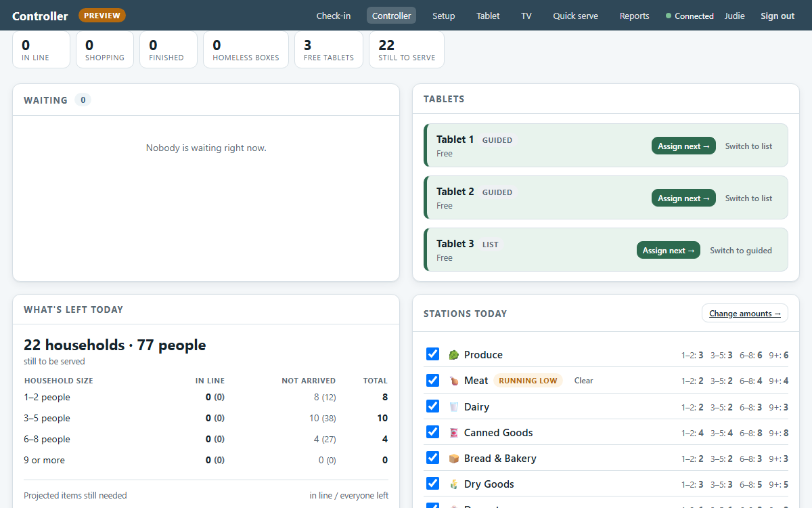812x508 pixels.
Task: Click the Tablet 2 card title
Action: (455, 192)
